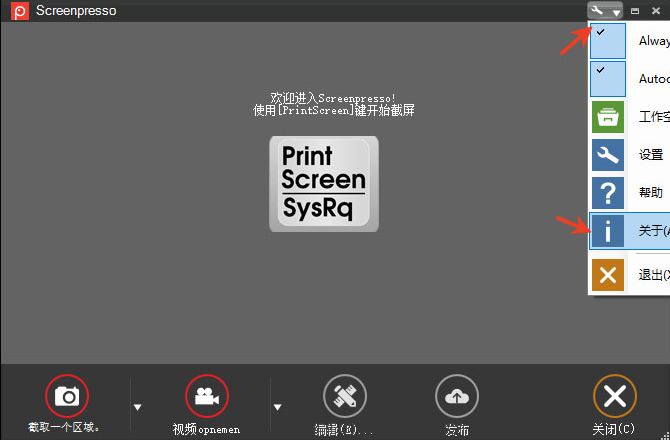
Task: Toggle the Auto checkbox in the menu
Action: 608,79
